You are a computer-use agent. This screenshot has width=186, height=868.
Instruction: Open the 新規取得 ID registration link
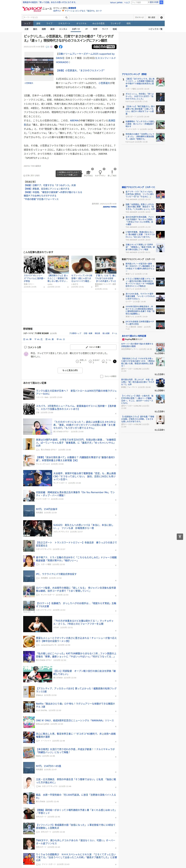pos(72,8)
